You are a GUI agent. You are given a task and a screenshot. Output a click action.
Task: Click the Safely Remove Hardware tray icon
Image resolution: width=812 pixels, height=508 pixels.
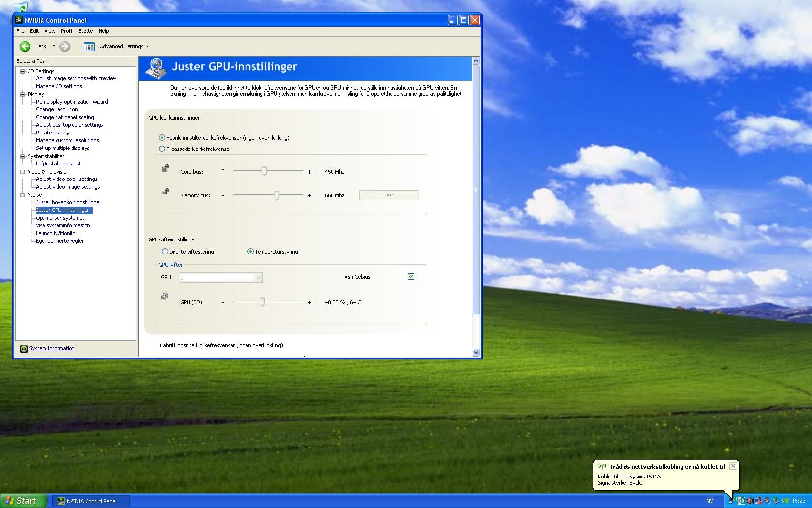[776, 501]
